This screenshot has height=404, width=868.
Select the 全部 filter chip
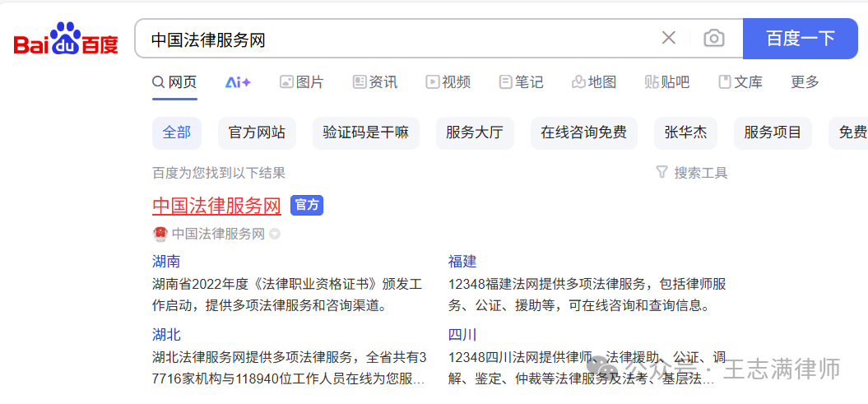click(177, 132)
